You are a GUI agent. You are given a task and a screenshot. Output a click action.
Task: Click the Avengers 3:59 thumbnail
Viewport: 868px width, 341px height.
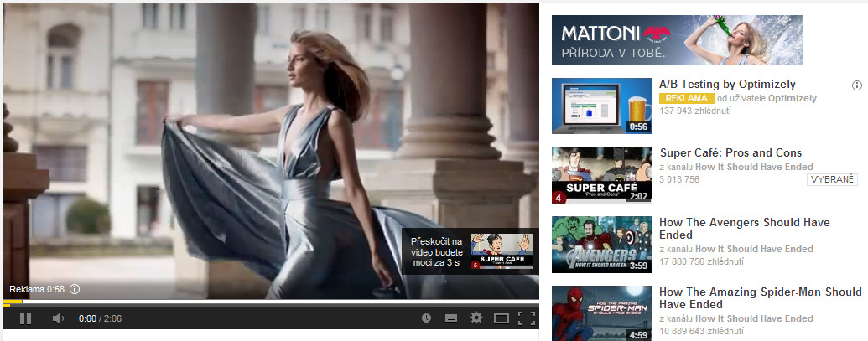[602, 245]
